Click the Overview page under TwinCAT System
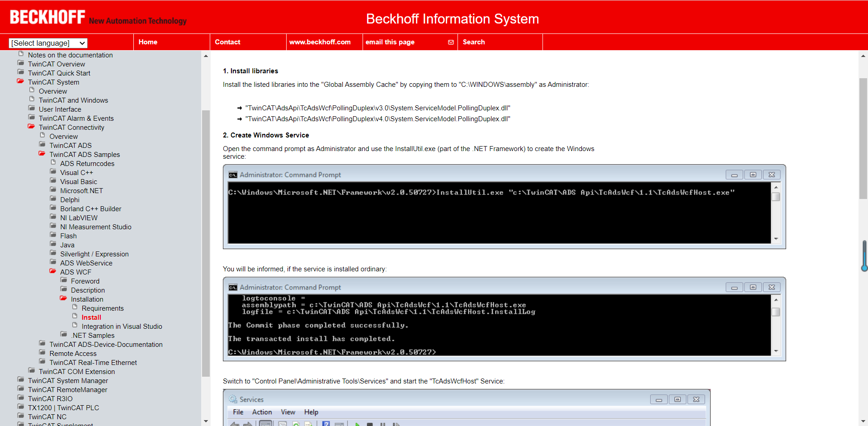The width and height of the screenshot is (868, 426). coord(53,91)
